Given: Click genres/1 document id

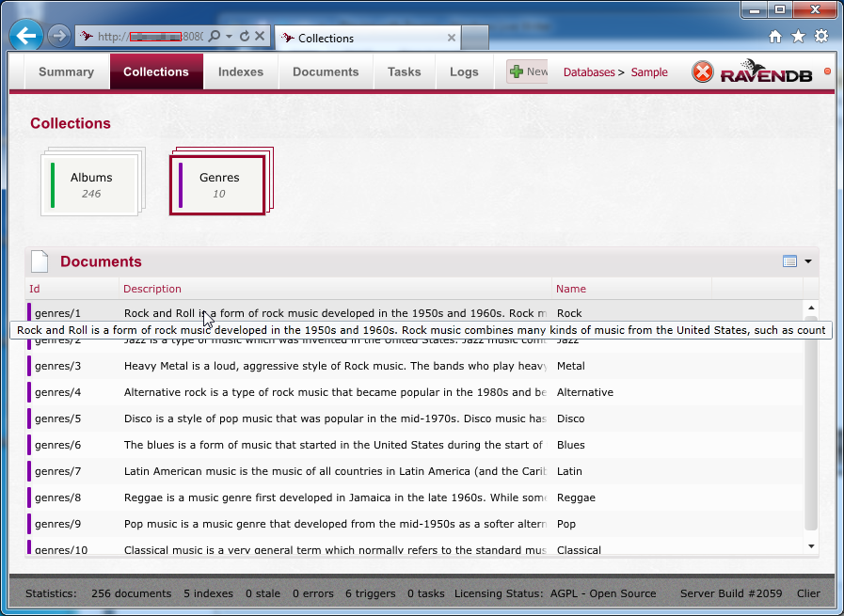Looking at the screenshot, I should click(x=57, y=313).
